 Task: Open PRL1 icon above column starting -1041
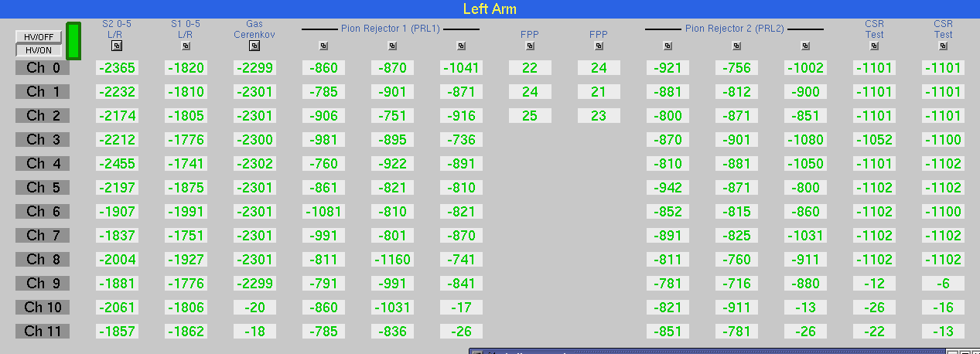pos(461,46)
